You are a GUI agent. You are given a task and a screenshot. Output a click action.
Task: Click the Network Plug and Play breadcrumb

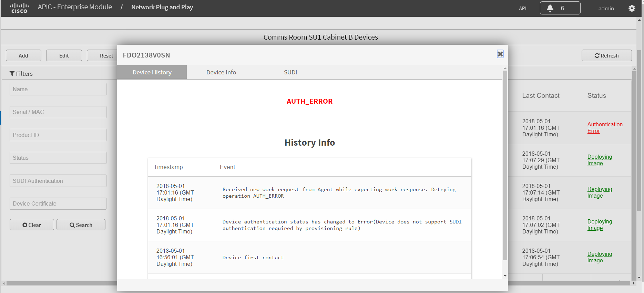162,7
